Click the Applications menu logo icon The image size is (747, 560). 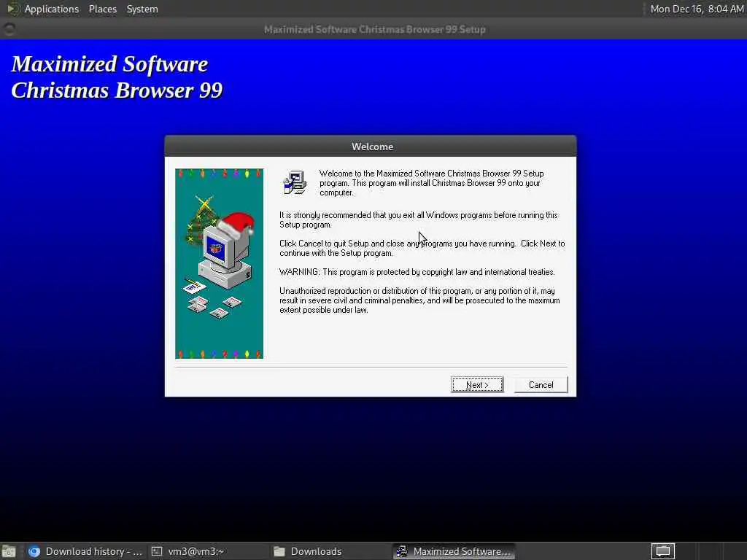[12, 9]
